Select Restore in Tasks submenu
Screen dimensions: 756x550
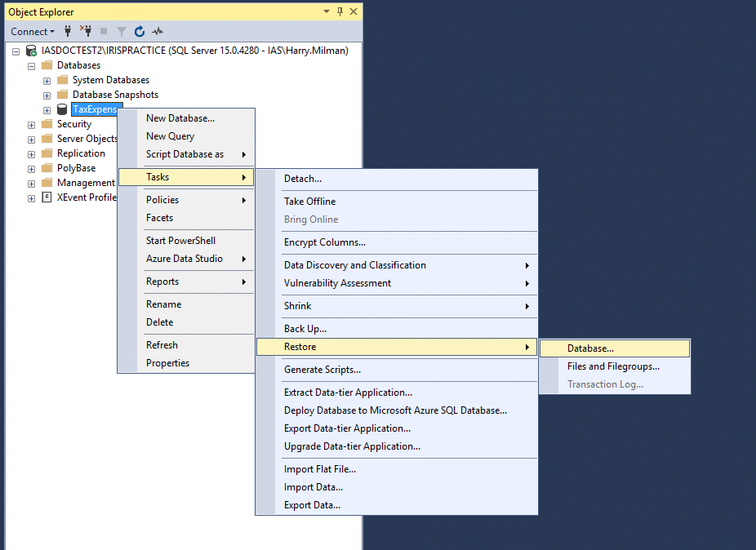(x=397, y=347)
